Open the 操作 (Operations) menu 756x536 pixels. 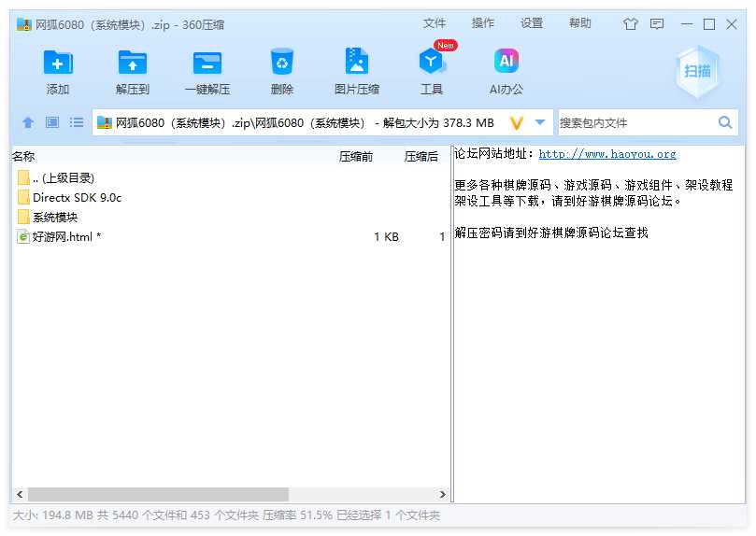482,23
